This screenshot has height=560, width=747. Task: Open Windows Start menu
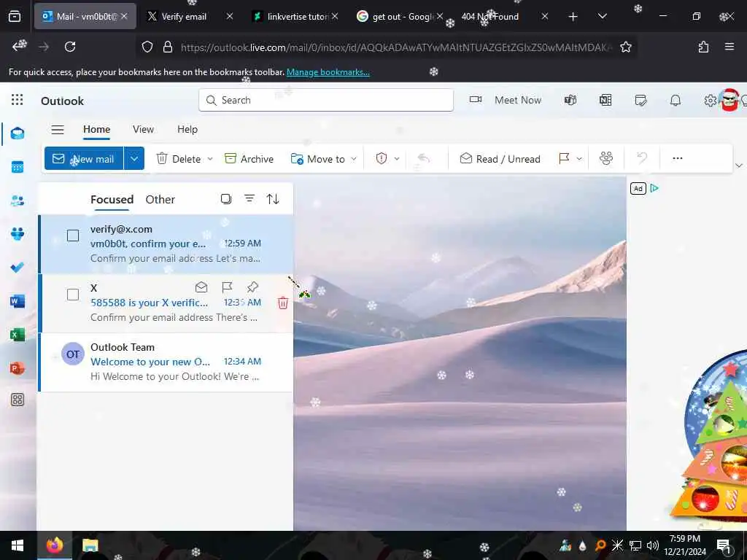coord(18,545)
